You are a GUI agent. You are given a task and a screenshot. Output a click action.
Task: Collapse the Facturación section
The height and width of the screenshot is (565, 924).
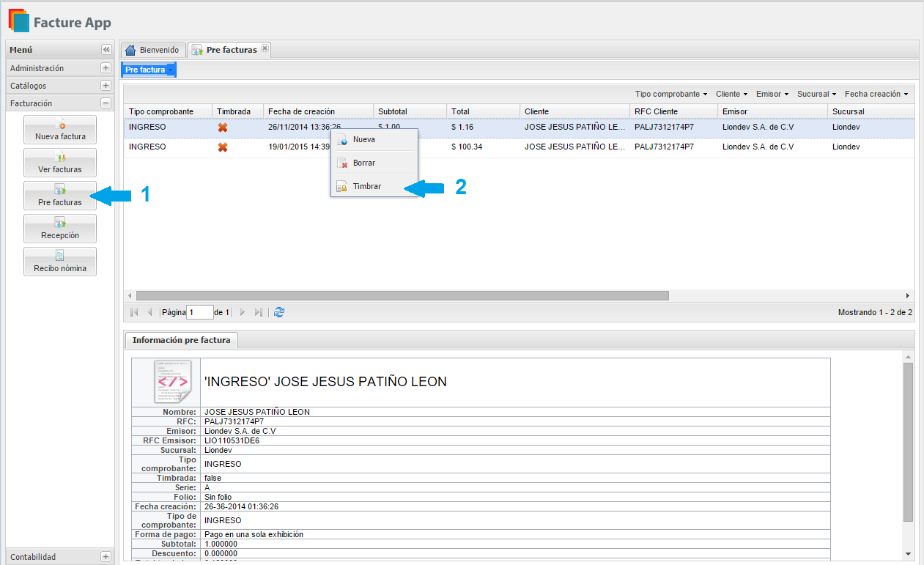106,103
